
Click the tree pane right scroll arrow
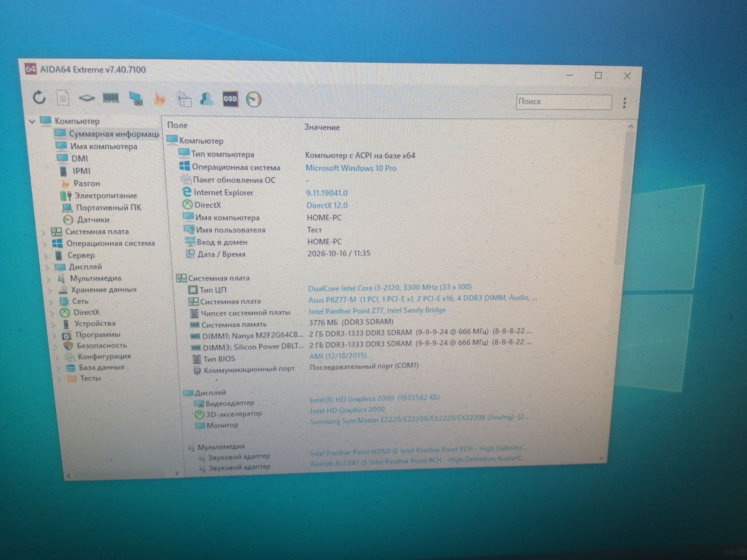click(x=177, y=473)
